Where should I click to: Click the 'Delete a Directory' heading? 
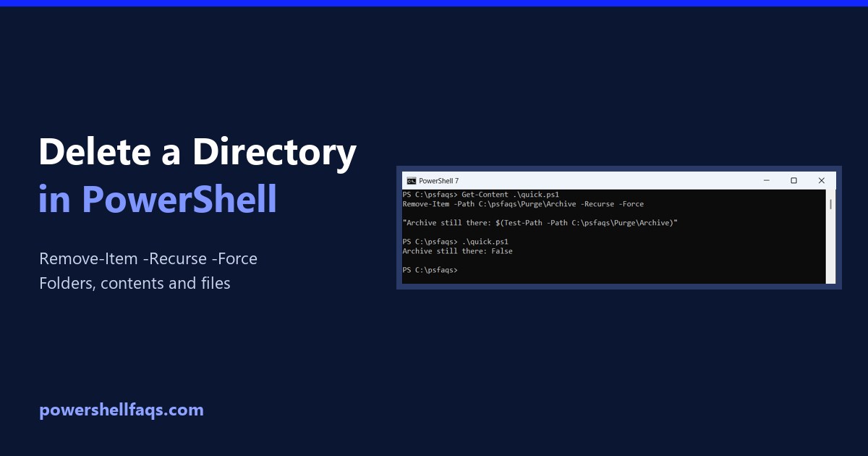tap(197, 153)
